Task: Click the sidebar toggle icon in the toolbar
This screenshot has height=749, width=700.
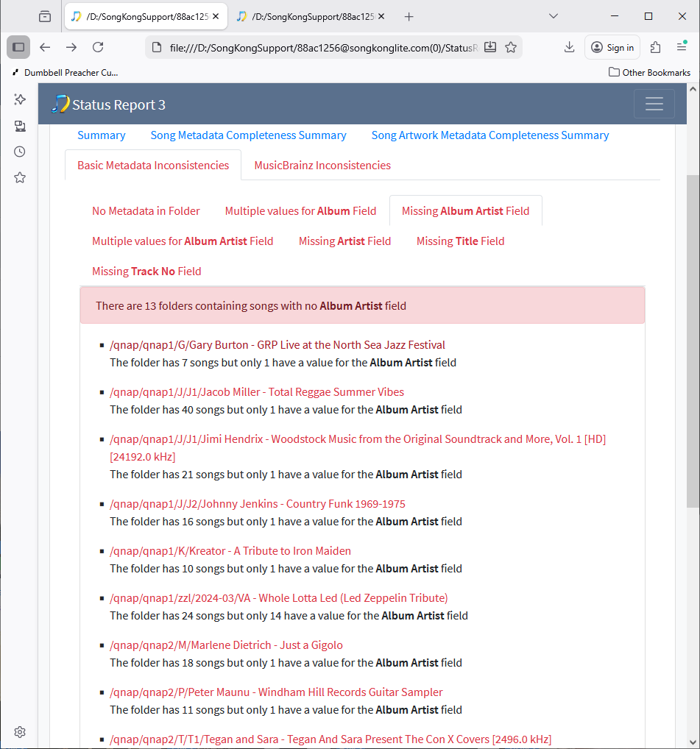Action: pyautogui.click(x=18, y=47)
